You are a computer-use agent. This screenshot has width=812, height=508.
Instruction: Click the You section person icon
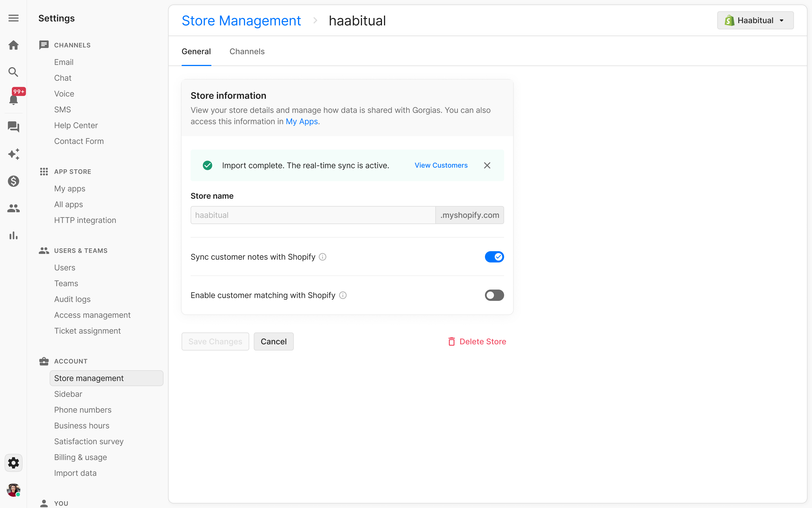(x=44, y=503)
